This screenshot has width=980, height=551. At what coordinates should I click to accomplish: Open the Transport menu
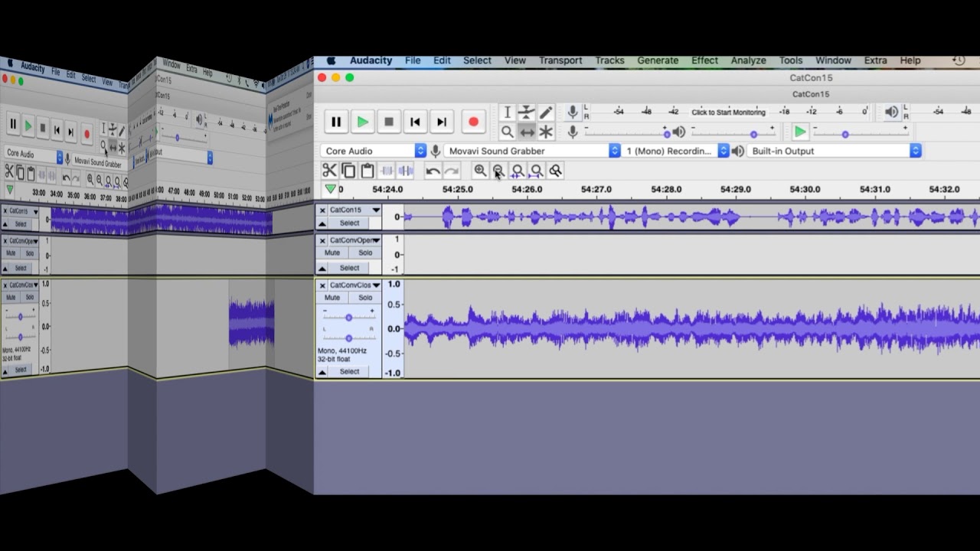tap(560, 60)
